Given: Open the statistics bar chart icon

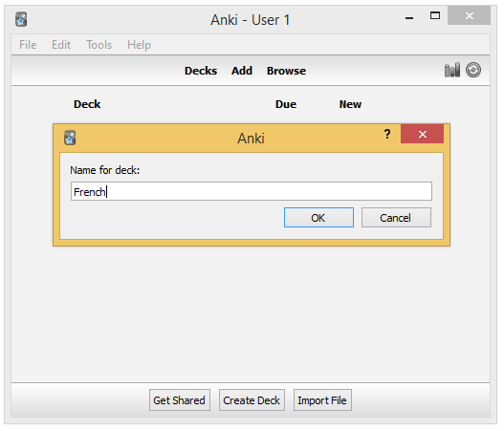Looking at the screenshot, I should pos(452,70).
